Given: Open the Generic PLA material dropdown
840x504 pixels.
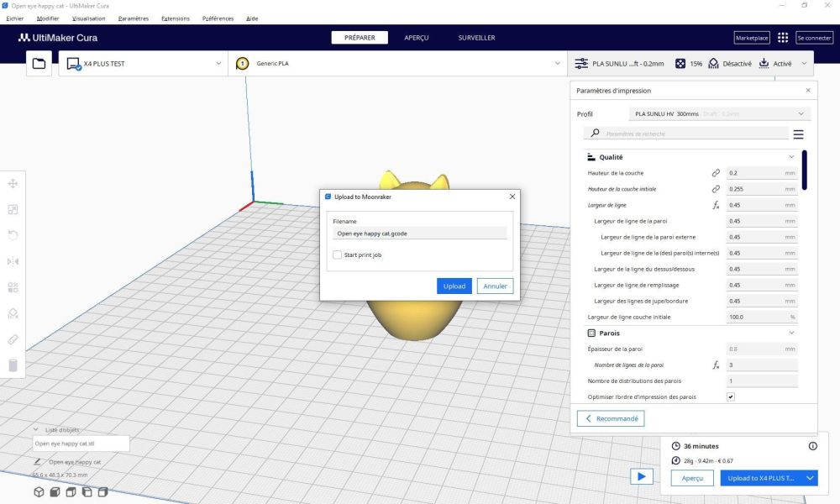Looking at the screenshot, I should tap(397, 64).
